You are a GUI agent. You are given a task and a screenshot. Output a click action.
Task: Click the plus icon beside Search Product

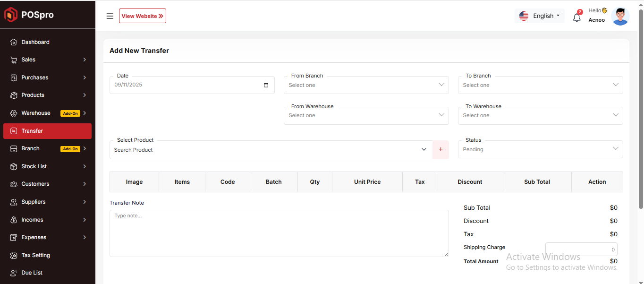441,149
